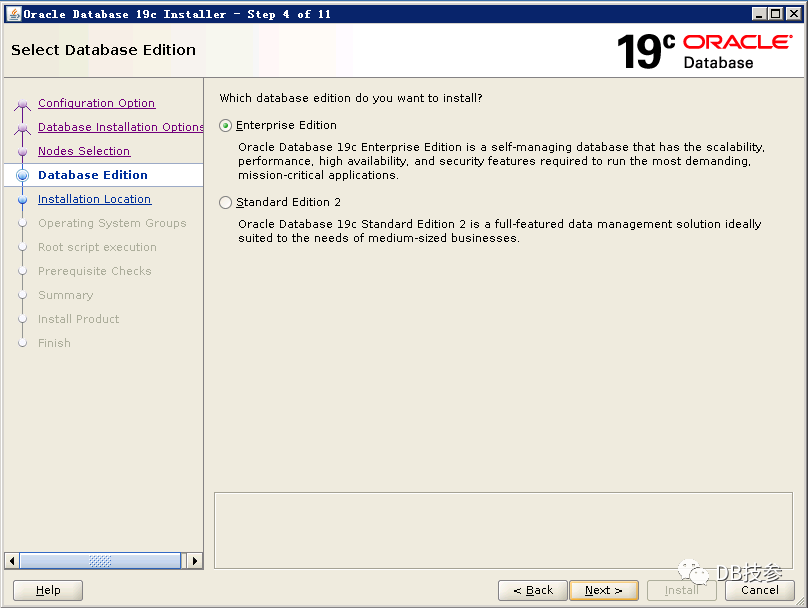Click the 'Which database edition do you want to install?' text
This screenshot has width=808, height=608.
pyautogui.click(x=350, y=98)
